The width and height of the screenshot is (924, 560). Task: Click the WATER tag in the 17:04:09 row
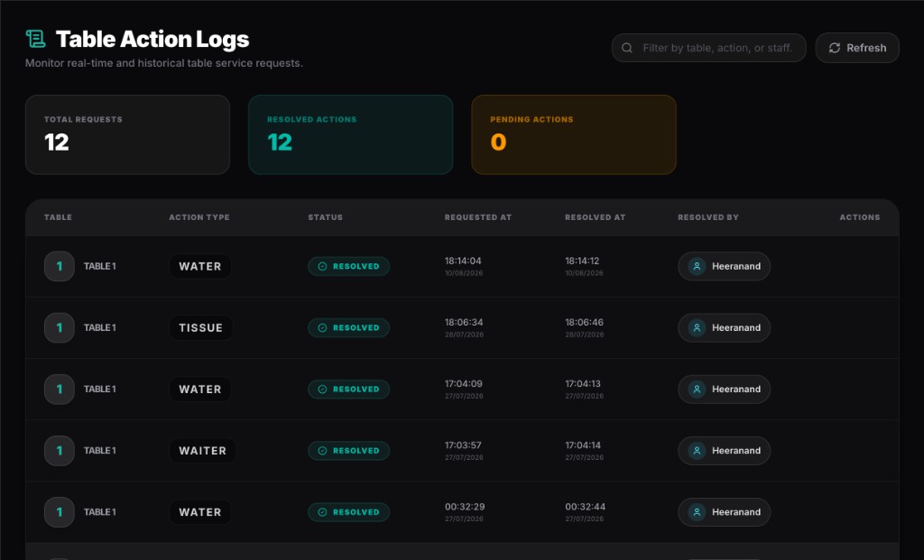tap(199, 390)
